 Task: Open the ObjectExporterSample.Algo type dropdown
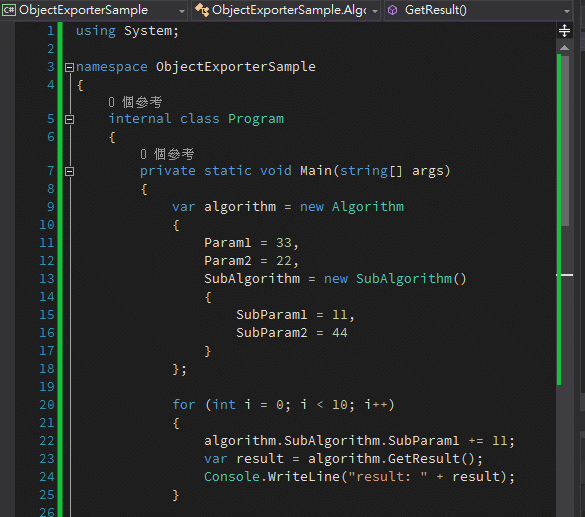375,11
